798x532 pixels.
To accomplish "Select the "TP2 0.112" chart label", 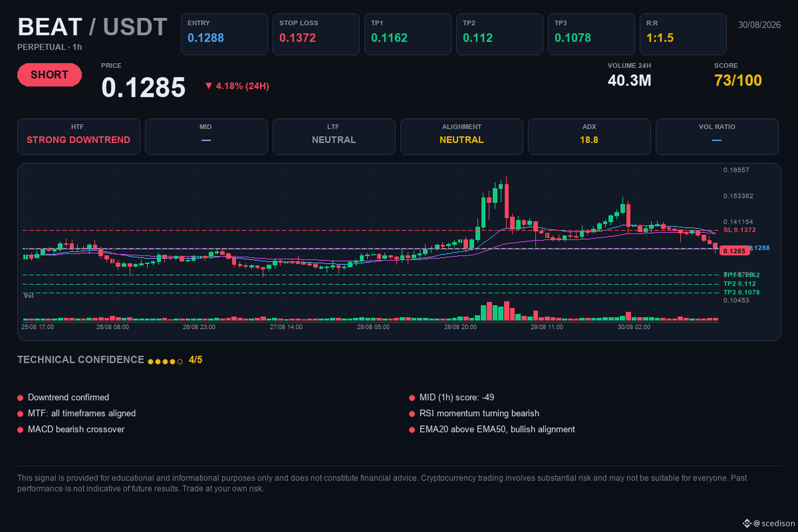I will pyautogui.click(x=739, y=284).
